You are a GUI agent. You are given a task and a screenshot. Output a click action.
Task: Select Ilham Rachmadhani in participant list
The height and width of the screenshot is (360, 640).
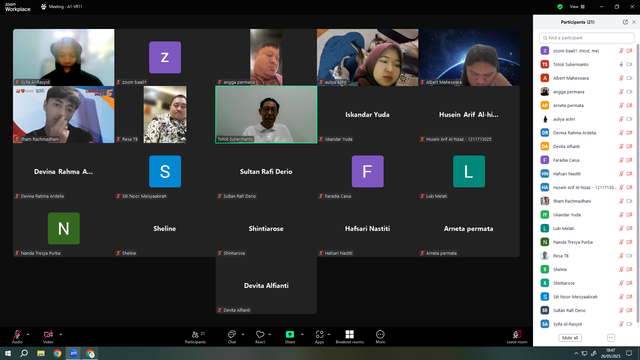click(587, 201)
